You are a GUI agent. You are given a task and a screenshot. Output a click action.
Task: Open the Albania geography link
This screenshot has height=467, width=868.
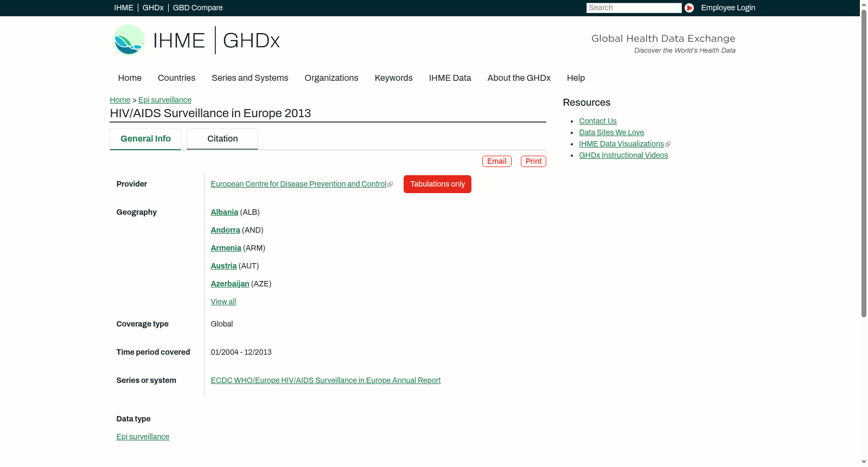pyautogui.click(x=225, y=212)
